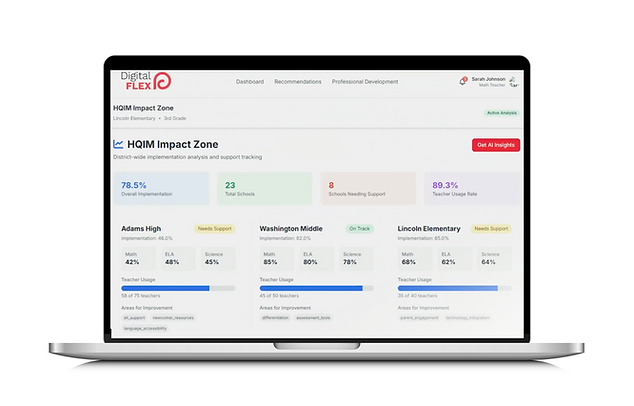
Task: Open Professional Development nav item
Action: pyautogui.click(x=365, y=82)
